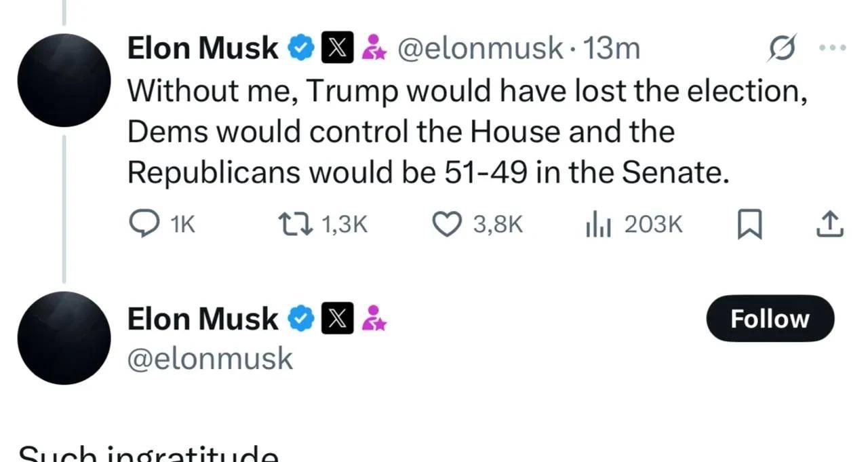Viewport: 868px width, 462px height.
Task: Open the top tweet's profile avatar
Action: [64, 79]
